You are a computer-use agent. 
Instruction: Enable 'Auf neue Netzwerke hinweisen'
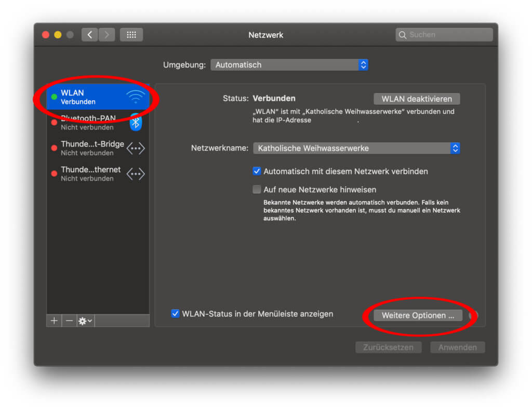[x=257, y=189]
